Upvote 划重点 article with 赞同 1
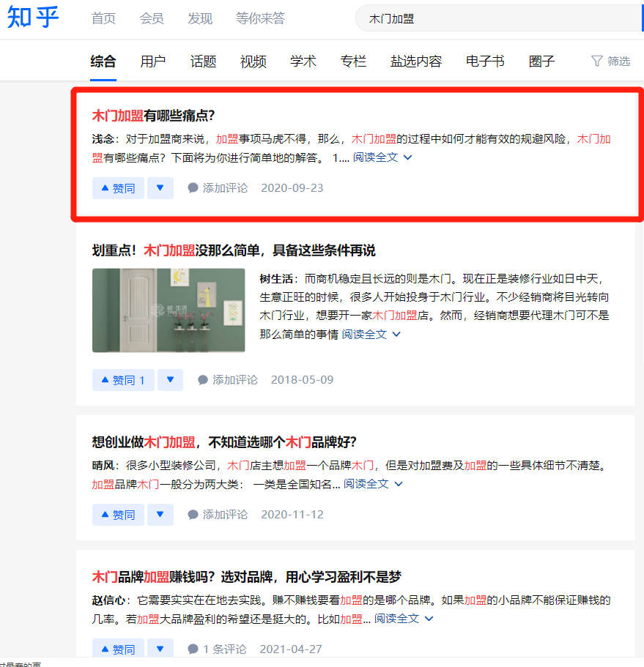The image size is (644, 667). tap(123, 380)
